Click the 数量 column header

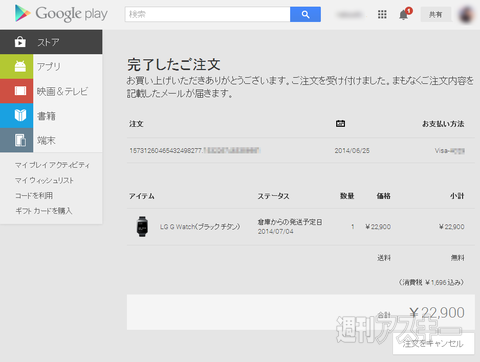[347, 196]
